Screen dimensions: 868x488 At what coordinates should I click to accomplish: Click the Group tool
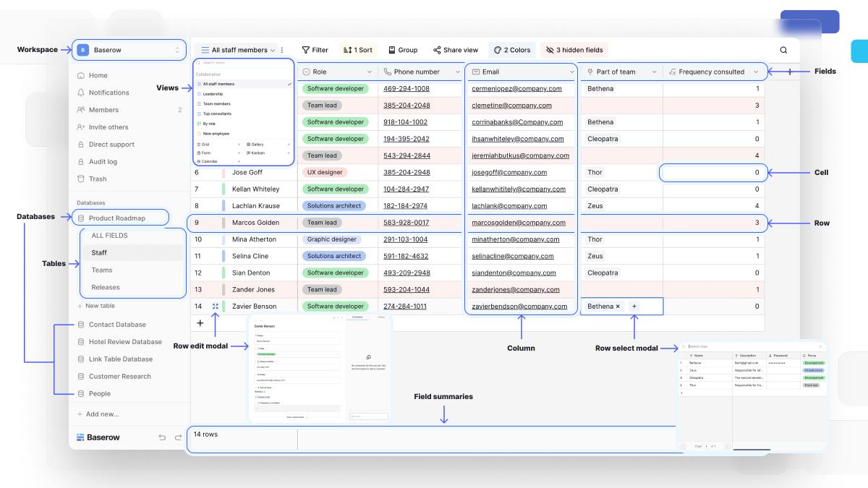coord(403,50)
